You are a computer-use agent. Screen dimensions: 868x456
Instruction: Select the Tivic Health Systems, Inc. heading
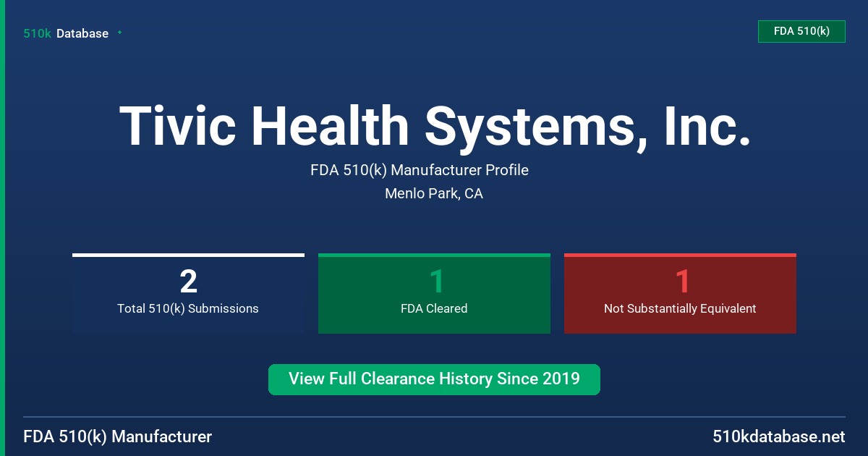coord(434,127)
